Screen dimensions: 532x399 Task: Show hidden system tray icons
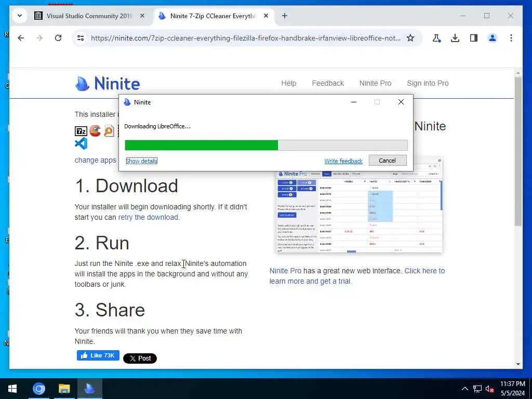tap(465, 389)
